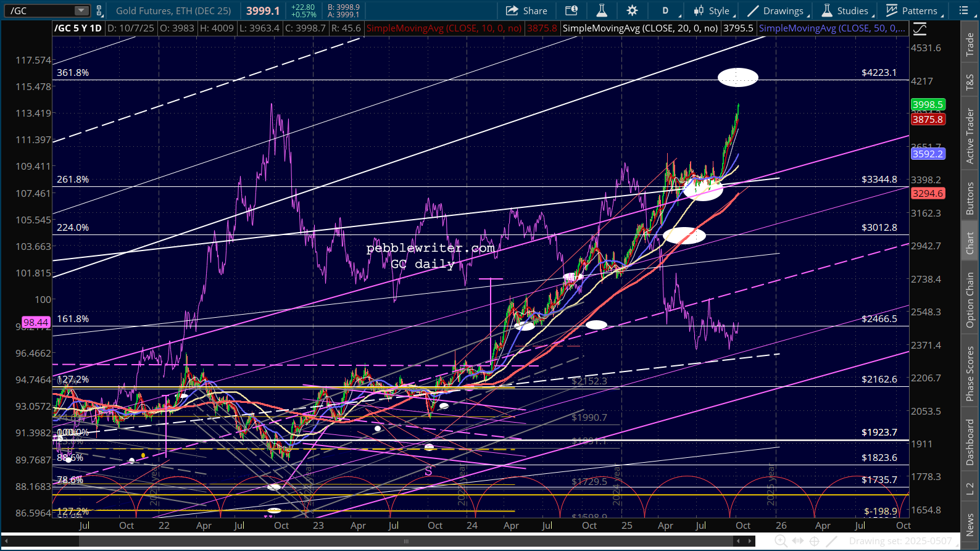Open the /GC symbol dropdown arrow
Screen dimensions: 980x551
point(81,10)
